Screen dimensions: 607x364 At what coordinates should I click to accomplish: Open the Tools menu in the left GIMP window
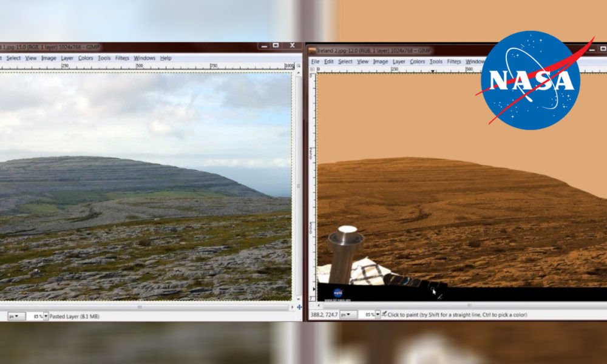(104, 58)
